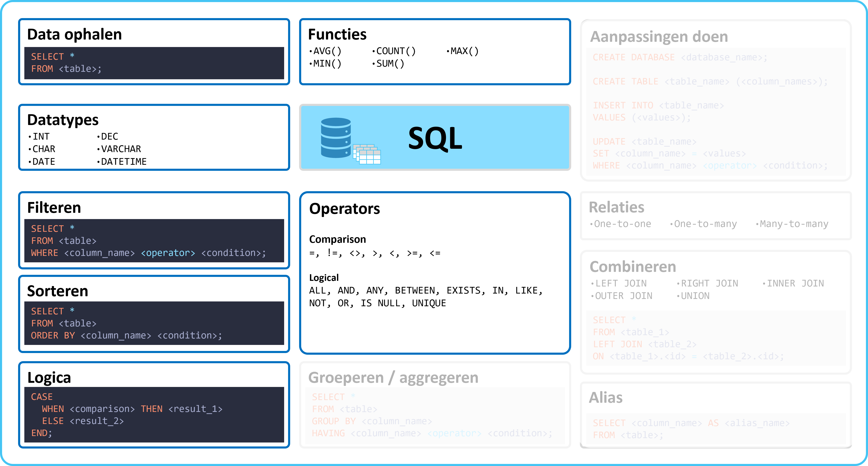Click the blue database cylinder icon
This screenshot has width=868, height=466.
pos(336,138)
